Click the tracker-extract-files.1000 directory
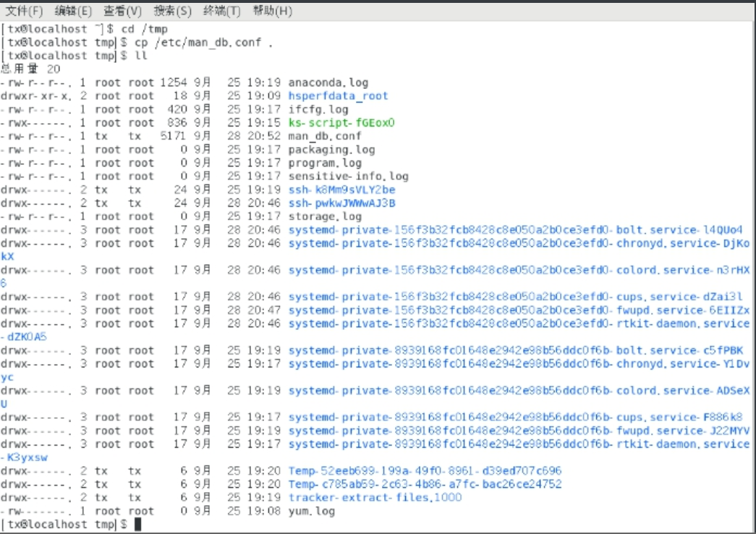Screen dimensions: 756x534 [x=375, y=497]
